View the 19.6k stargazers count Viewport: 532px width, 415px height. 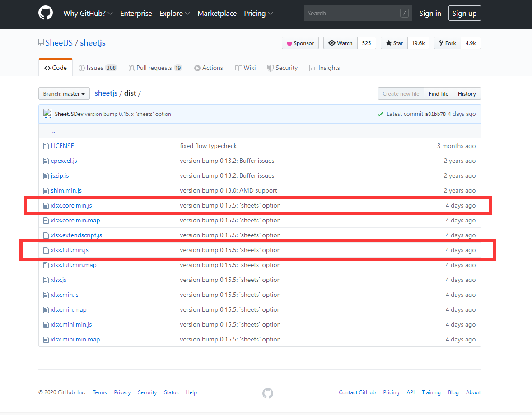[x=418, y=43]
